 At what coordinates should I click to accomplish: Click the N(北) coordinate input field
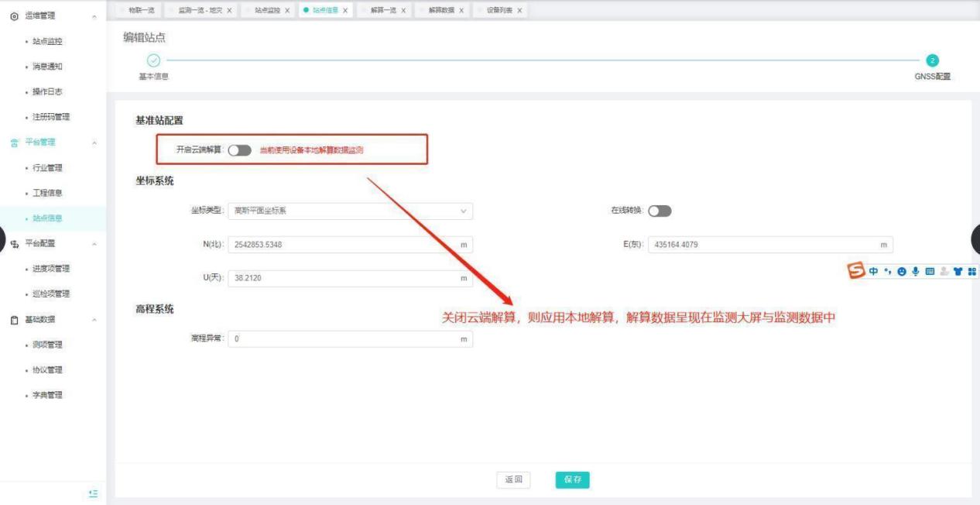[350, 245]
